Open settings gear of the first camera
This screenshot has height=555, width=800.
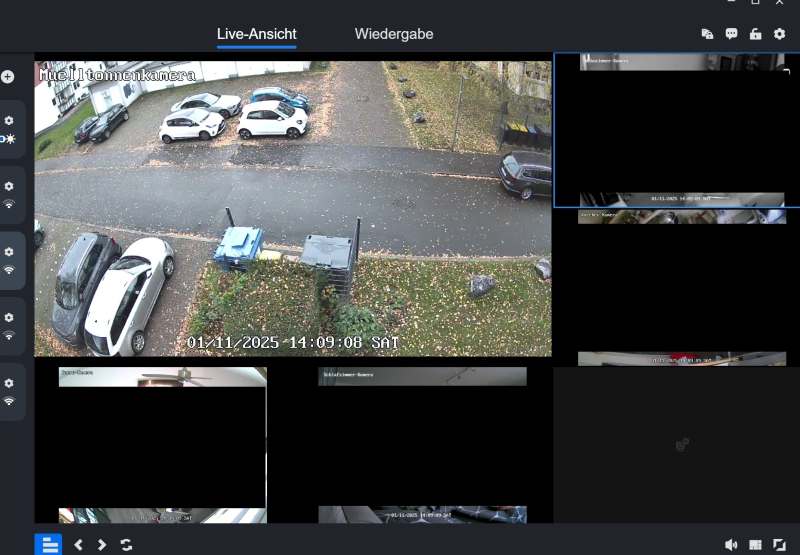pos(9,121)
